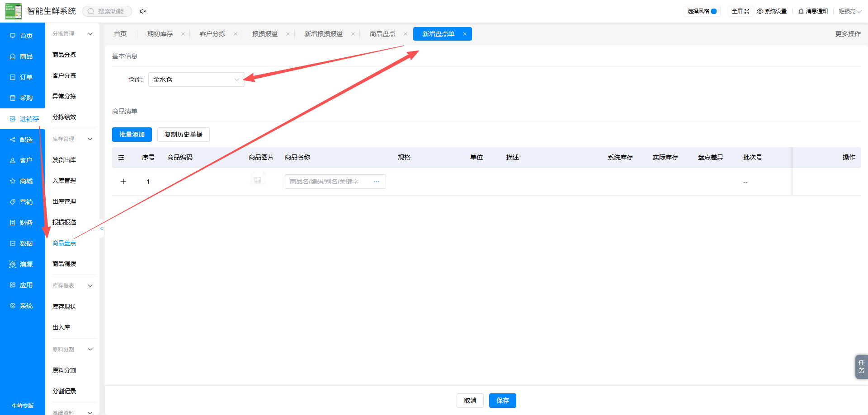
Task: Click the mute speaker icon in header
Action: pyautogui.click(x=143, y=11)
